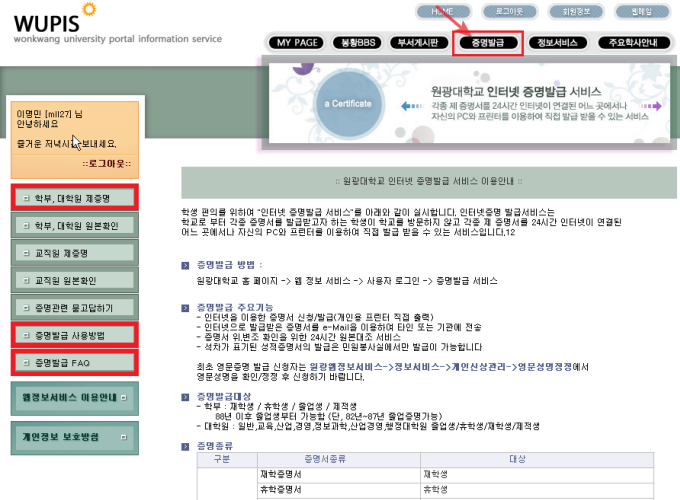The height and width of the screenshot is (500, 680).
Task: Click the 이명민 [mil27] 님 greeting text
Action: pos(49,114)
